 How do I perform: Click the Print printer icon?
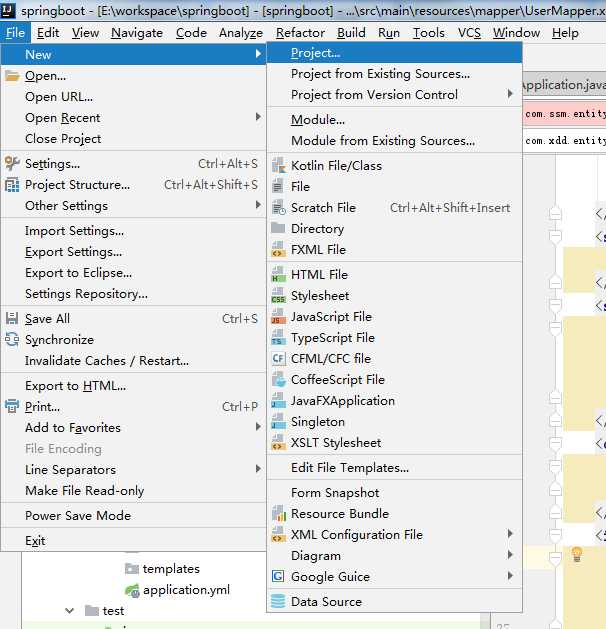point(12,406)
